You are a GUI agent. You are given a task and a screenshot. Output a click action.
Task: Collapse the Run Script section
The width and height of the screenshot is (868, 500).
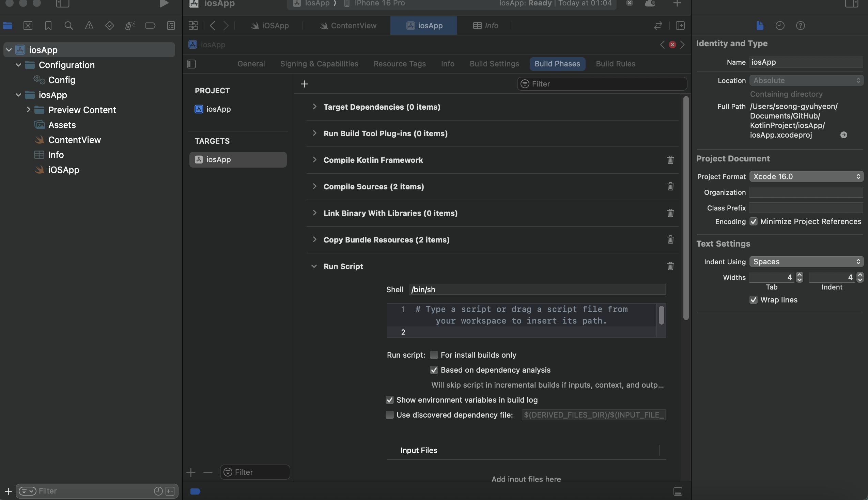point(314,266)
